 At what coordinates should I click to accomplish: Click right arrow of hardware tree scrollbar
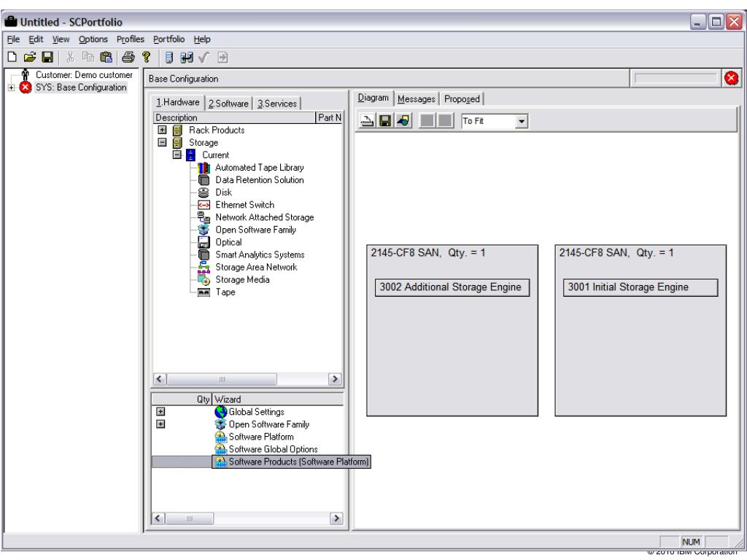pyautogui.click(x=335, y=379)
